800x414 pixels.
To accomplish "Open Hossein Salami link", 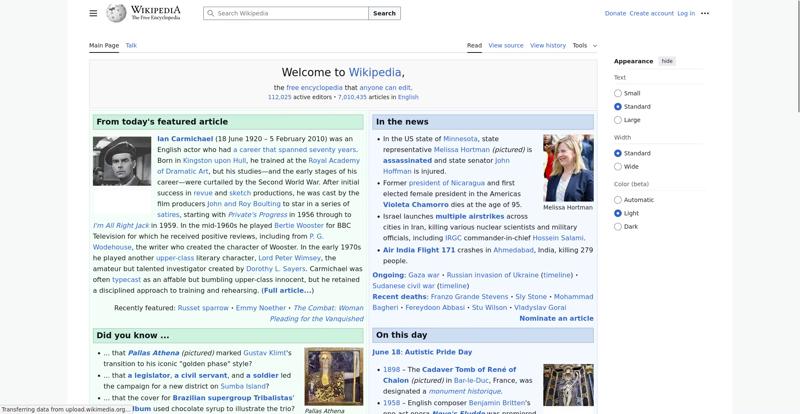I will click(558, 238).
